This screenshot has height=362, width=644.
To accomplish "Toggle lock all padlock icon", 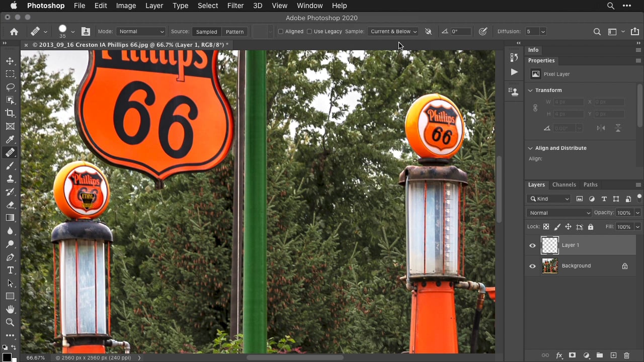I will (x=591, y=227).
